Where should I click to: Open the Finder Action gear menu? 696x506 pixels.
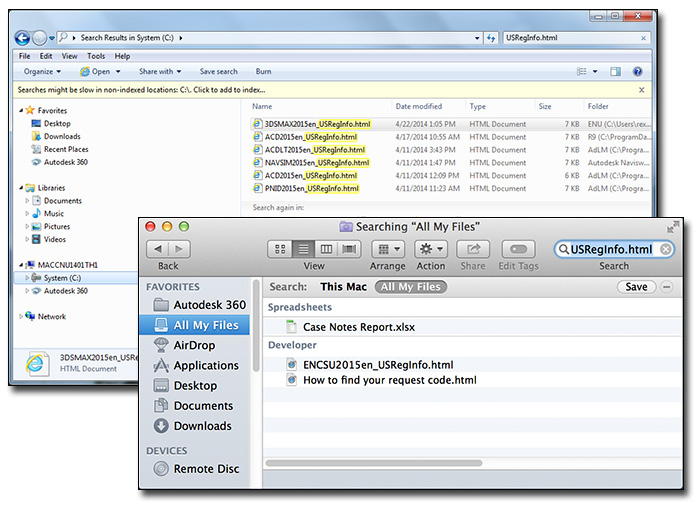tap(431, 249)
